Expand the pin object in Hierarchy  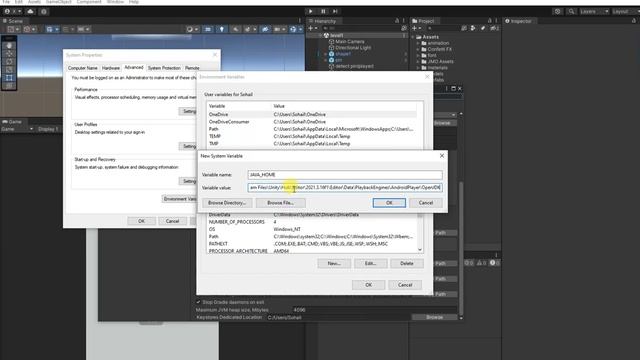click(x=325, y=60)
